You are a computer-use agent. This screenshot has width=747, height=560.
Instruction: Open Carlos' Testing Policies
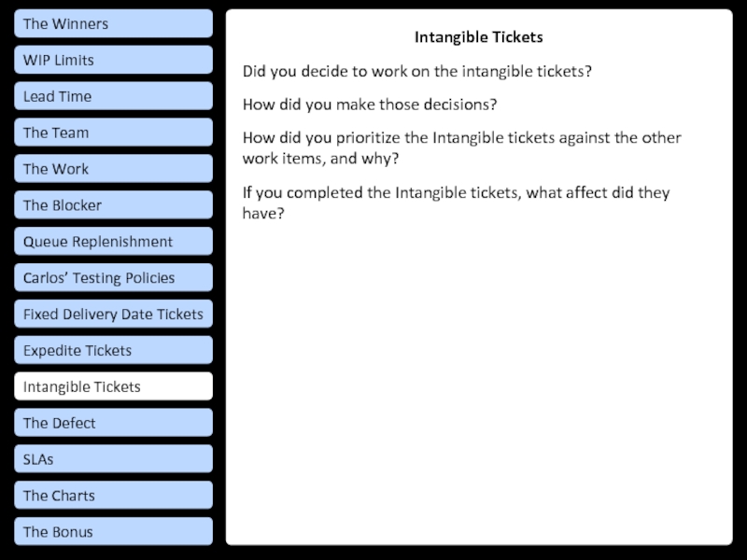[113, 277]
